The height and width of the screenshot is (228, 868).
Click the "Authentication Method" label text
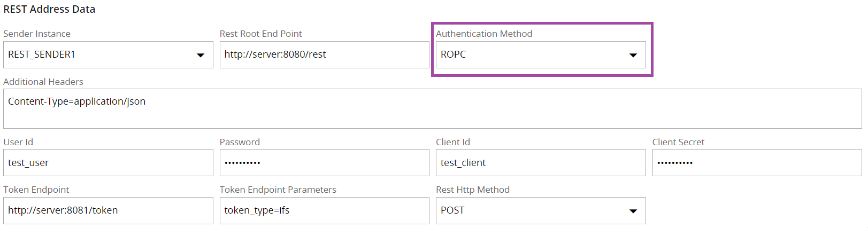click(484, 34)
